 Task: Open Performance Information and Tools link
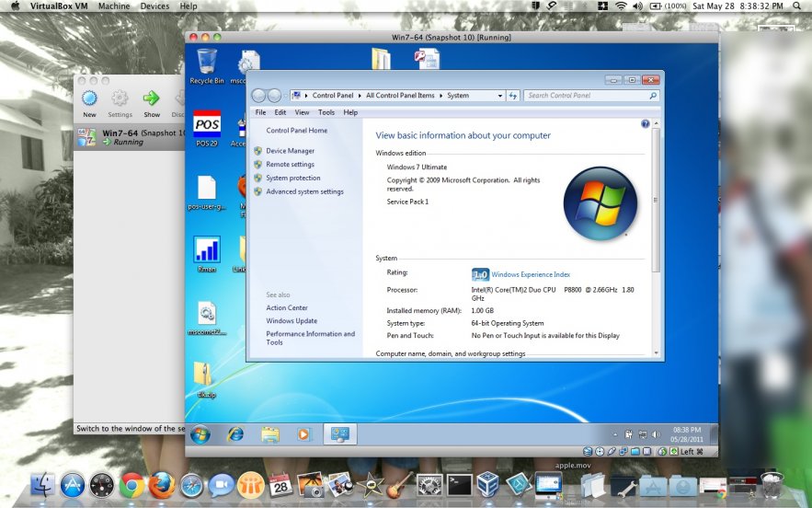click(x=310, y=338)
